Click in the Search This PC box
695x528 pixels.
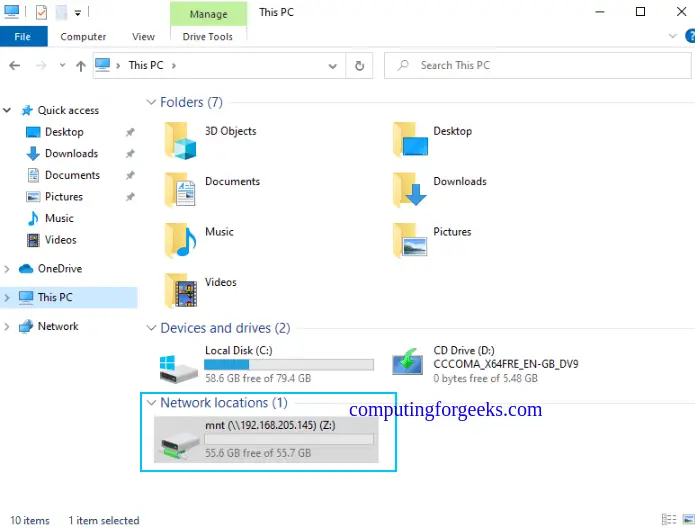coord(538,66)
